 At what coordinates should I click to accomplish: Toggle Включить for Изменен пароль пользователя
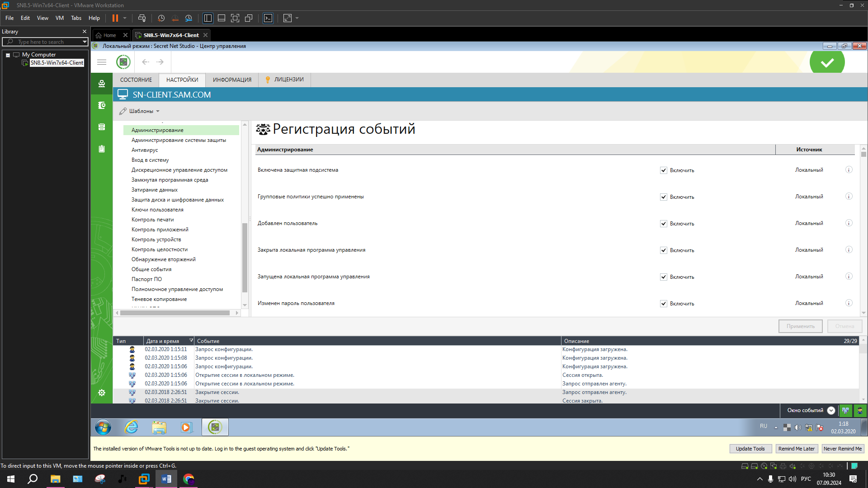coord(664,304)
